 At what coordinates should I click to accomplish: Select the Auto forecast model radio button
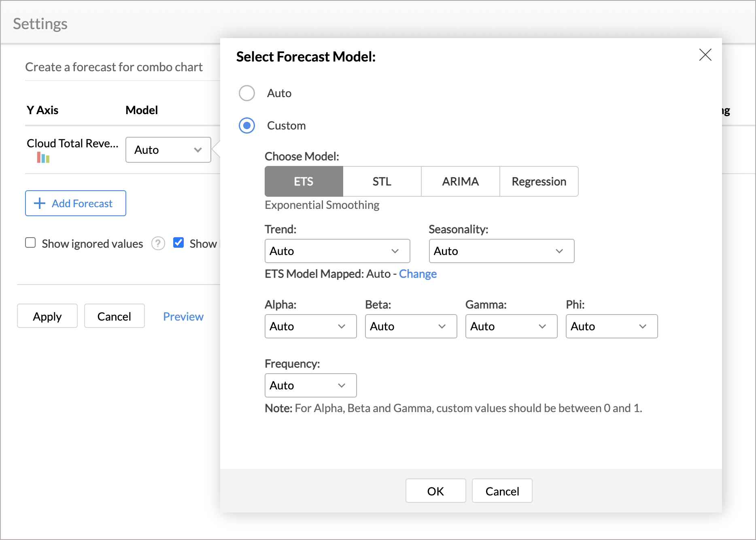pyautogui.click(x=247, y=93)
